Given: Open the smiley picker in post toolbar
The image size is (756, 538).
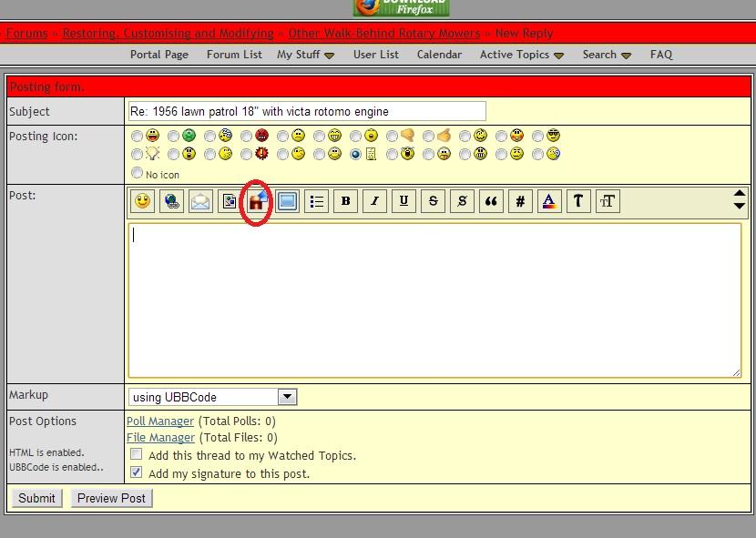Looking at the screenshot, I should [143, 201].
